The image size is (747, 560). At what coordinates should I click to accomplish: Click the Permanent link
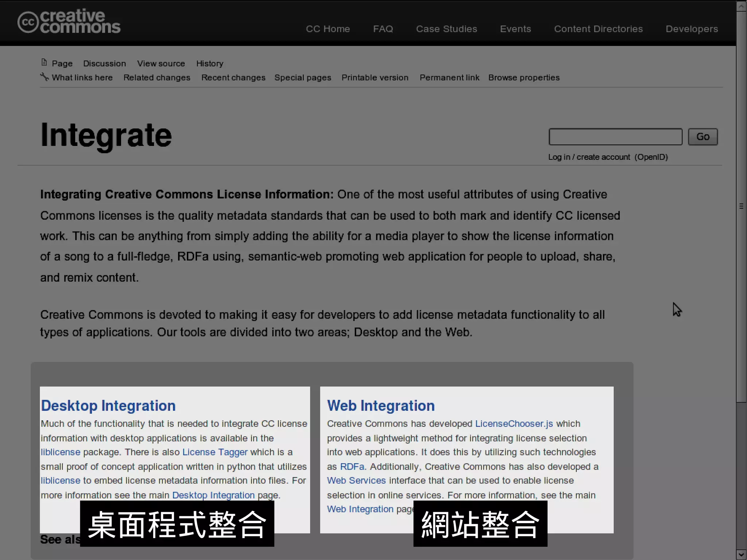(449, 77)
